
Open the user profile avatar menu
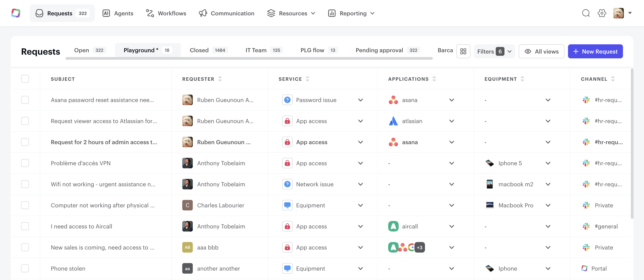[x=619, y=13]
